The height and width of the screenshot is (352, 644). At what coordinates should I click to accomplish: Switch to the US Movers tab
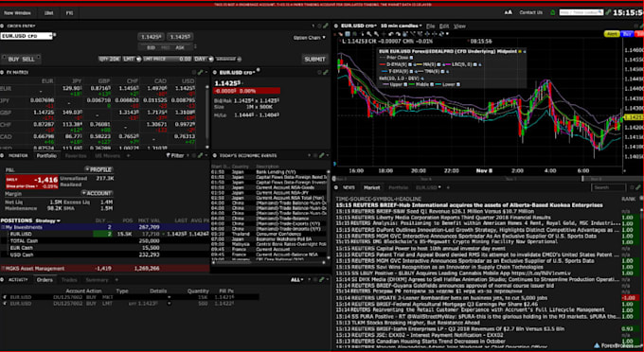click(x=108, y=156)
